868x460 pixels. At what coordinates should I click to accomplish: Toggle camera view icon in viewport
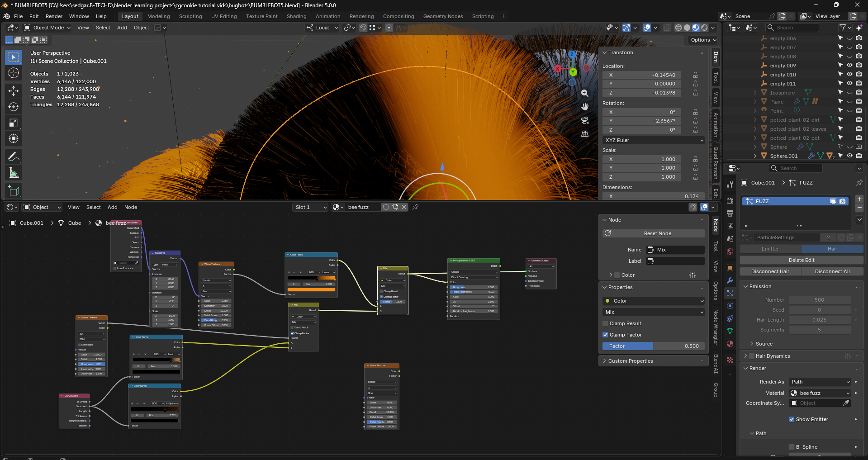[585, 120]
